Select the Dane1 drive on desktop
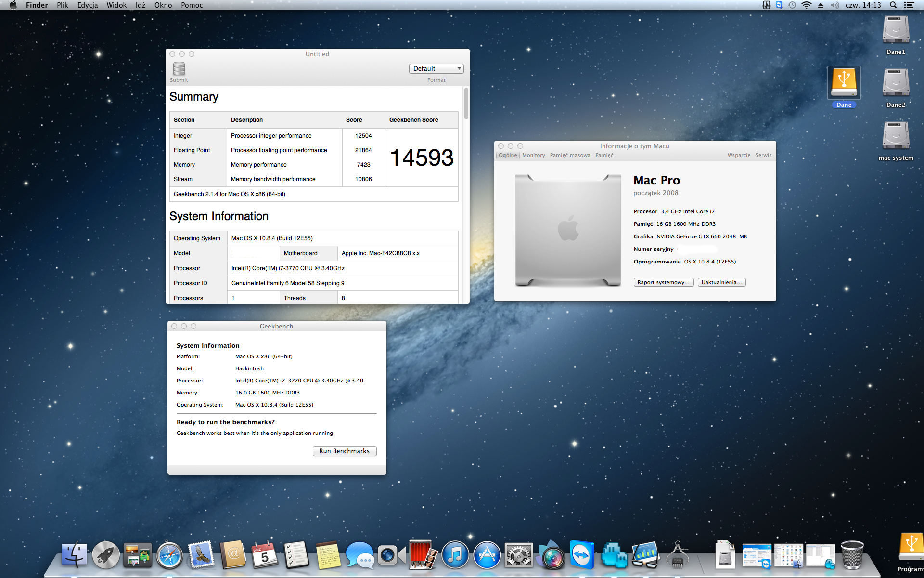 tap(896, 35)
